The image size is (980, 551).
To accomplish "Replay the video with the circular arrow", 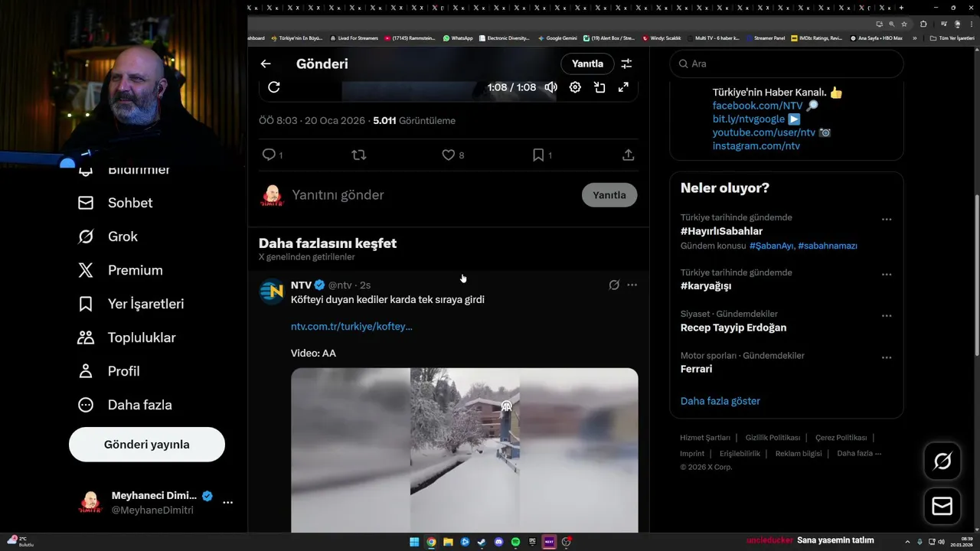I will point(274,87).
